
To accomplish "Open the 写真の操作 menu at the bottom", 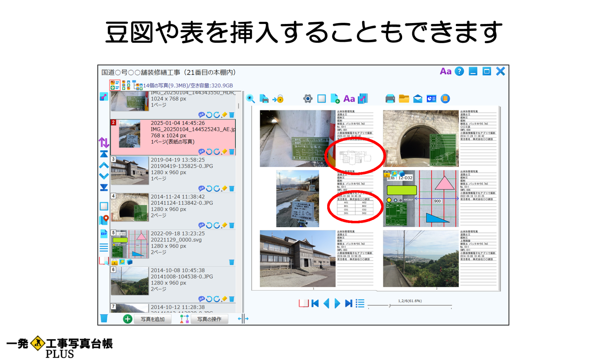I will [x=210, y=319].
